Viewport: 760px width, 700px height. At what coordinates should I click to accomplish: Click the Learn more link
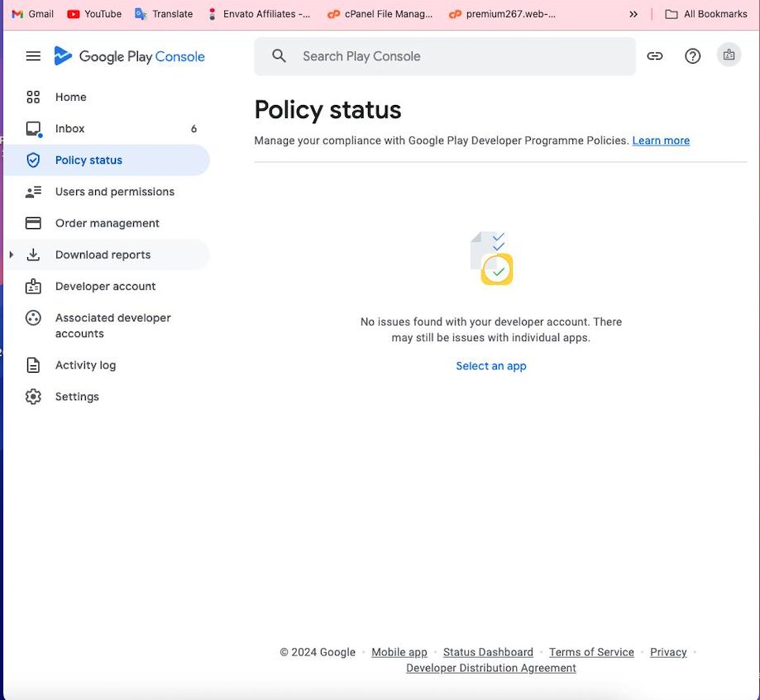pyautogui.click(x=661, y=140)
